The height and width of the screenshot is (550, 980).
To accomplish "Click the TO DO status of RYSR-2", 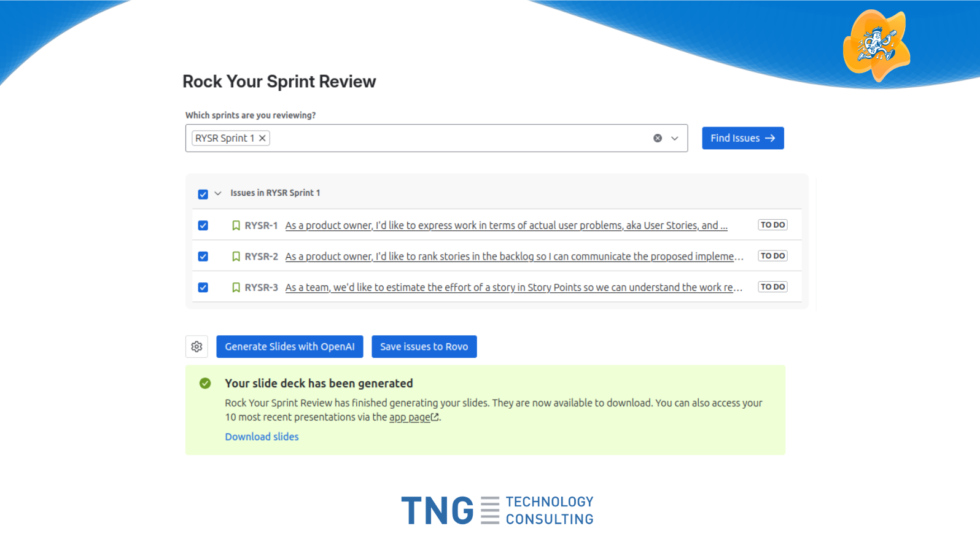I will point(772,255).
